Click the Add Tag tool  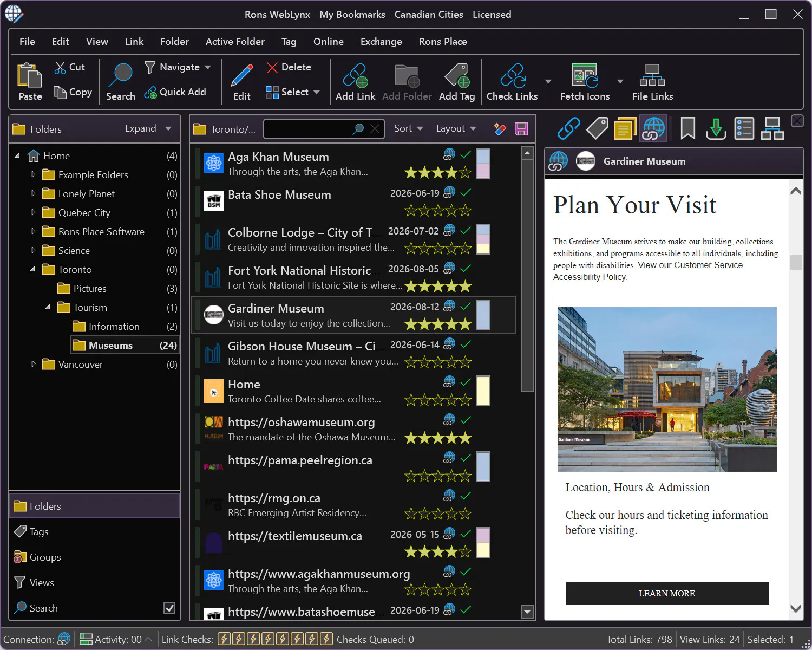pos(457,81)
